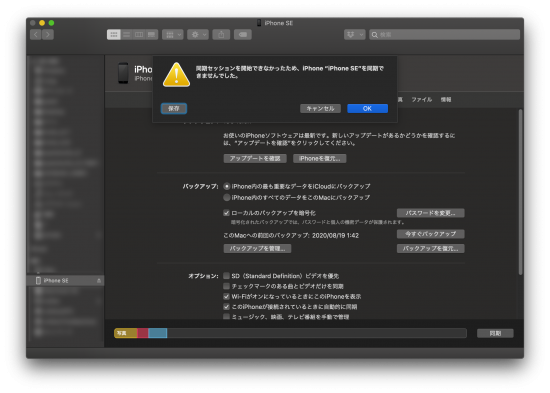Image resolution: width=550 pixels, height=393 pixels.
Task: Click バックアップを復元... button
Action: pyautogui.click(x=430, y=248)
